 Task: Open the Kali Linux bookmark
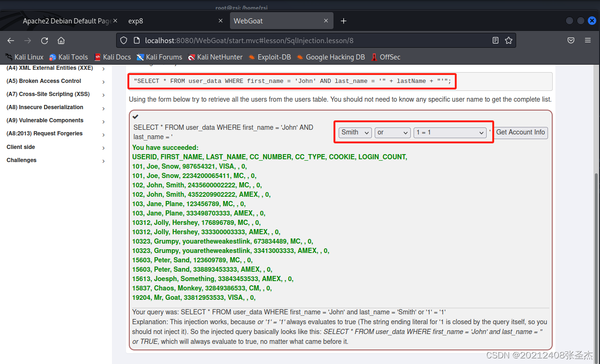tap(24, 57)
